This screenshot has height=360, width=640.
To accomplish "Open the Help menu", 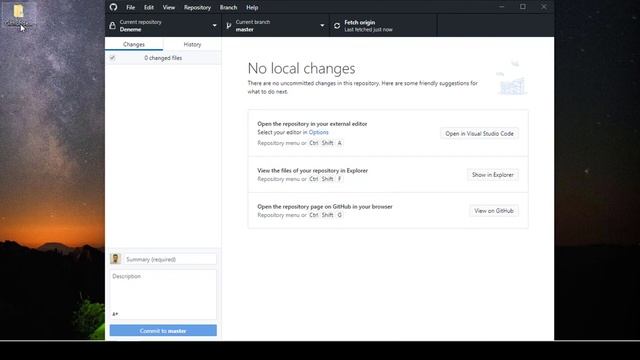I will (252, 7).
